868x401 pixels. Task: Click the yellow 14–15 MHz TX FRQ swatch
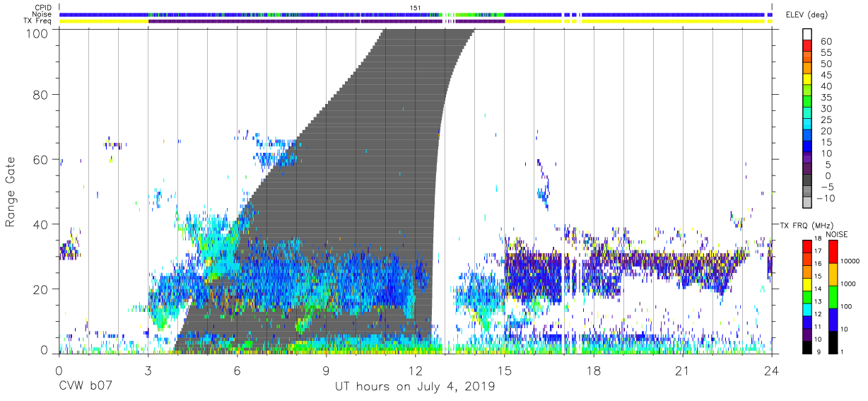(x=807, y=284)
